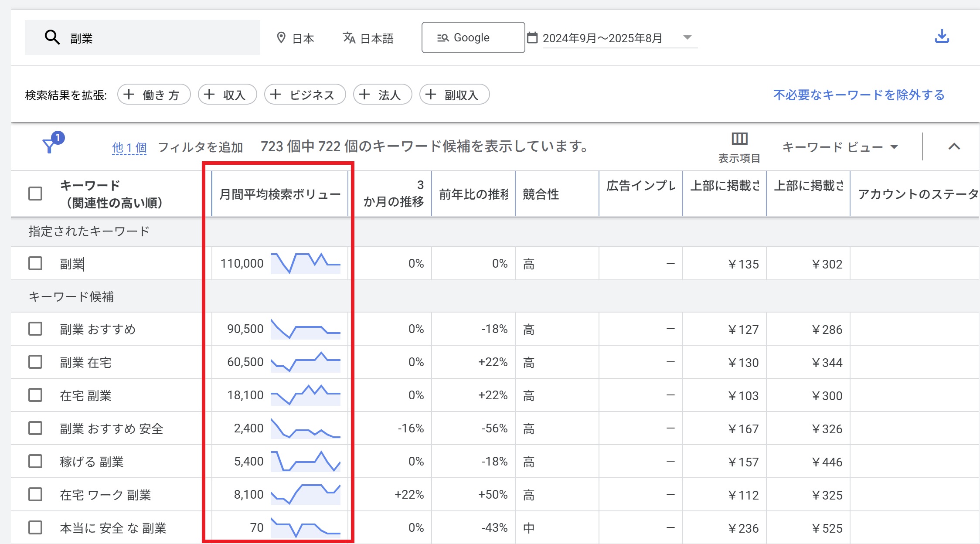
Task: Check the box for 副業 おすすめ
Action: 35,329
